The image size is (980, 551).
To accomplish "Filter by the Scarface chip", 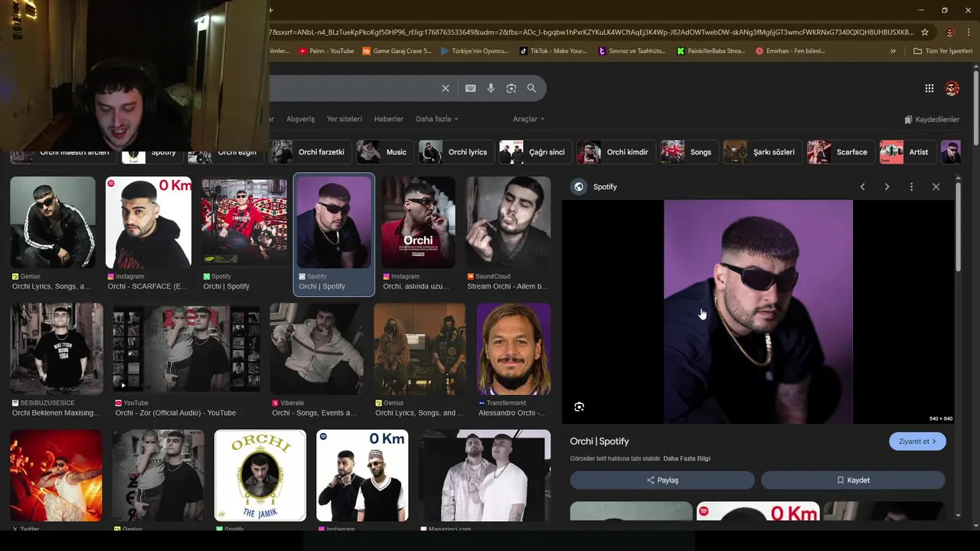I will pos(841,152).
